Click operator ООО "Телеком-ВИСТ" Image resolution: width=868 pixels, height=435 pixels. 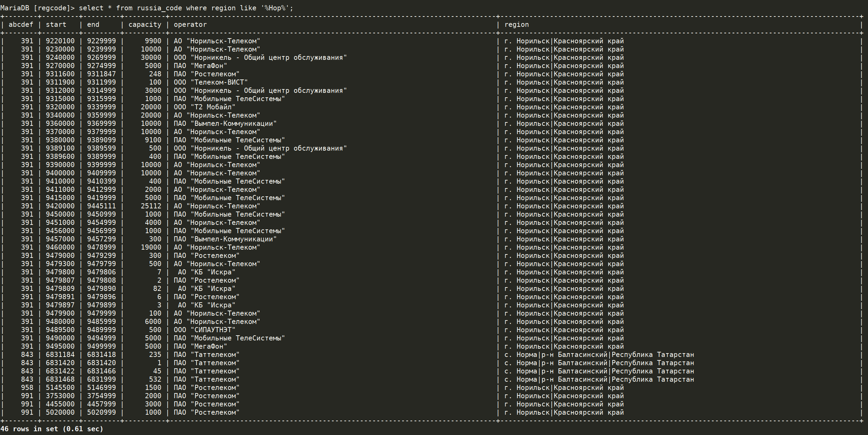coord(211,82)
